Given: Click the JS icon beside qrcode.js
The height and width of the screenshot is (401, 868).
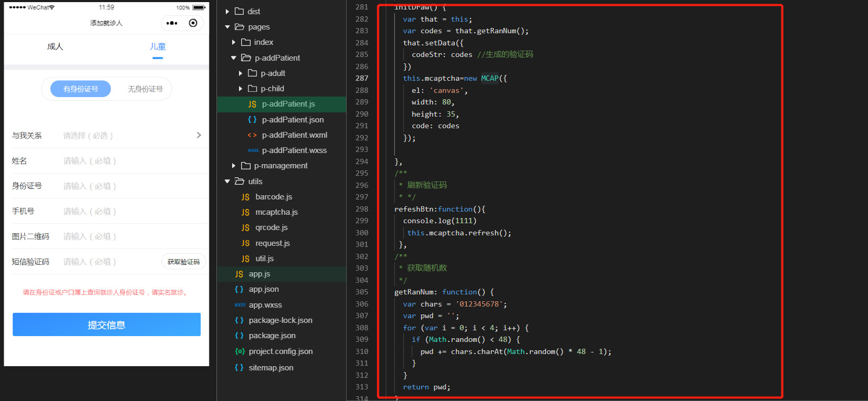Looking at the screenshot, I should coord(245,227).
